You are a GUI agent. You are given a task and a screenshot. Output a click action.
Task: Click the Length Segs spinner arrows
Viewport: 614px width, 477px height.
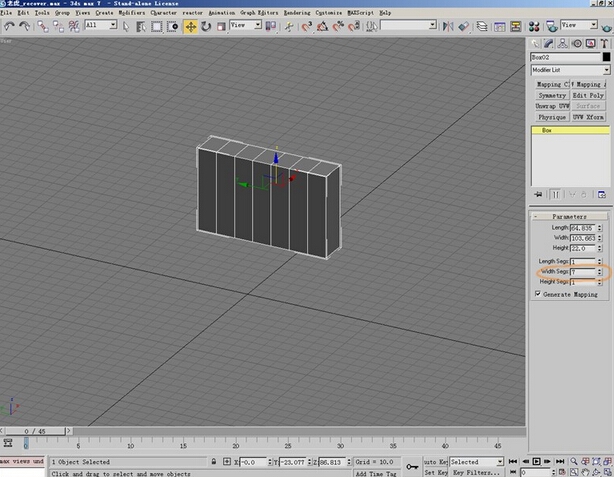(599, 261)
